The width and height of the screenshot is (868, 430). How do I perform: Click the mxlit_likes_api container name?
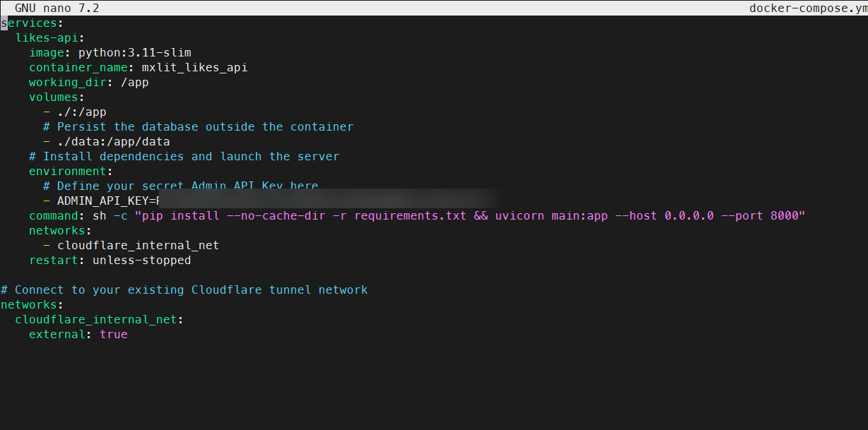(194, 68)
